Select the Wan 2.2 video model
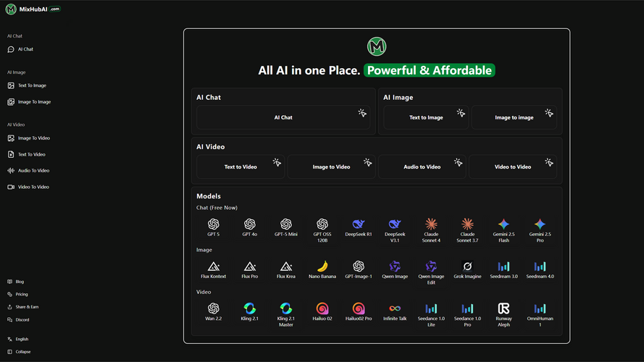644x362 pixels. click(214, 312)
